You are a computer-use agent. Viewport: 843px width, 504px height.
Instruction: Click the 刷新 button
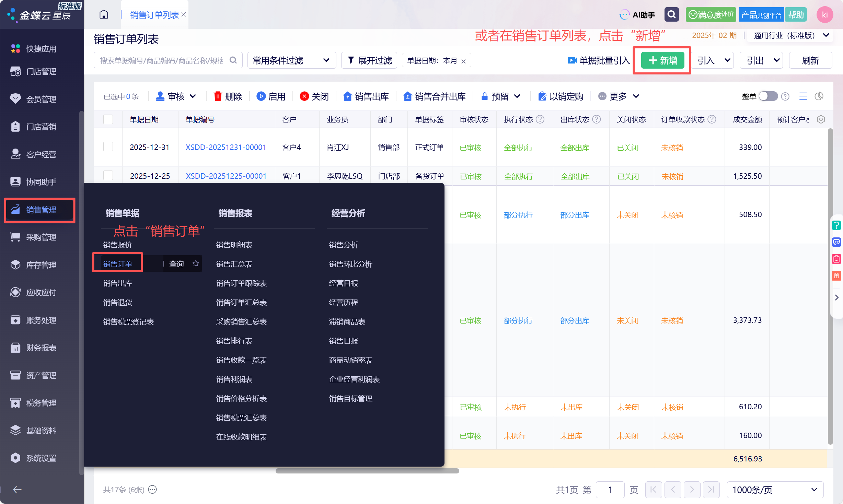810,60
